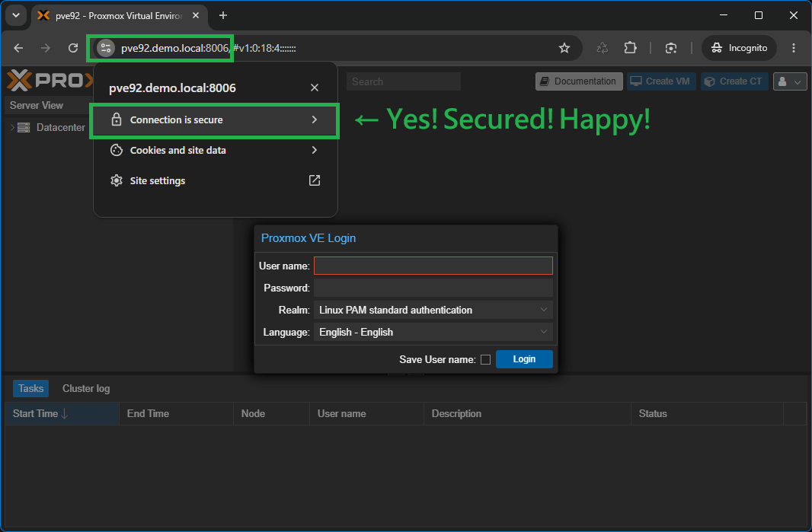Open the Server View selector
The width and height of the screenshot is (812, 532).
click(50, 106)
